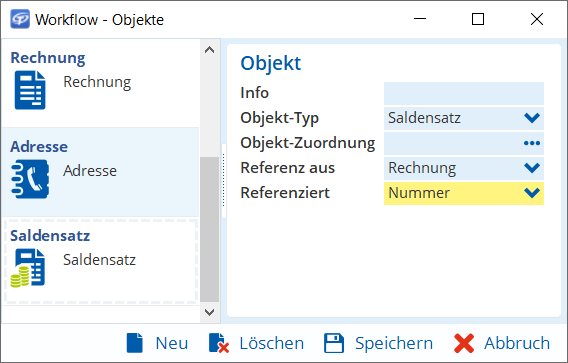Open the Objekt-Typ dropdown arrow
The height and width of the screenshot is (363, 568).
(x=532, y=118)
